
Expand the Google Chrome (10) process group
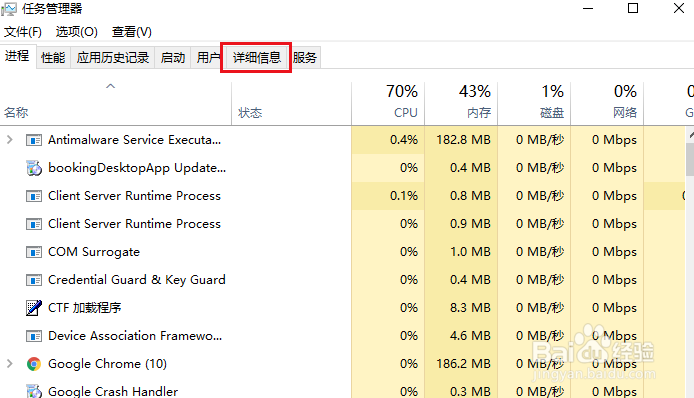pyautogui.click(x=10, y=364)
